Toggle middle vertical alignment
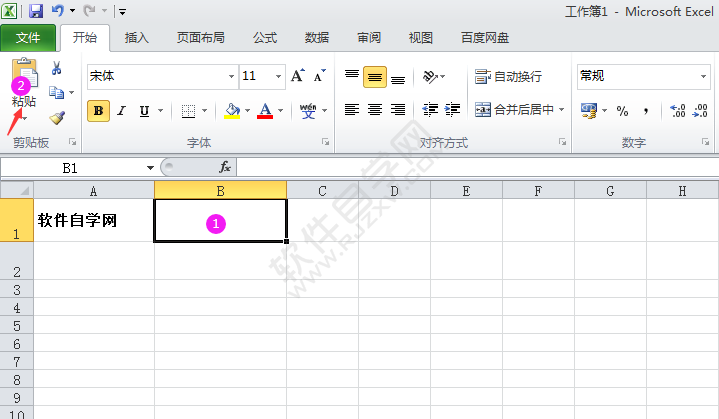Image resolution: width=719 pixels, height=419 pixels. [x=375, y=77]
